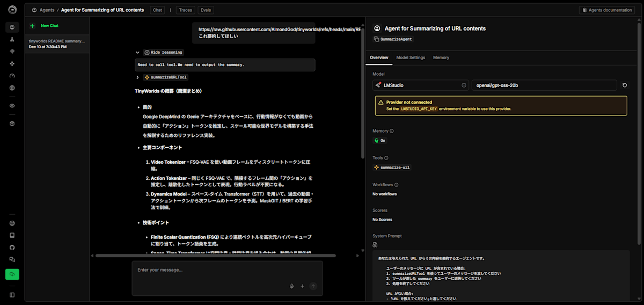The width and height of the screenshot is (644, 305).
Task: Open the community chat icon in the sidebar
Action: 12,259
